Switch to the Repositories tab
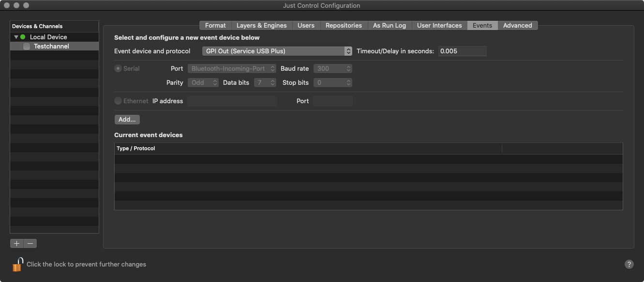 coord(344,25)
